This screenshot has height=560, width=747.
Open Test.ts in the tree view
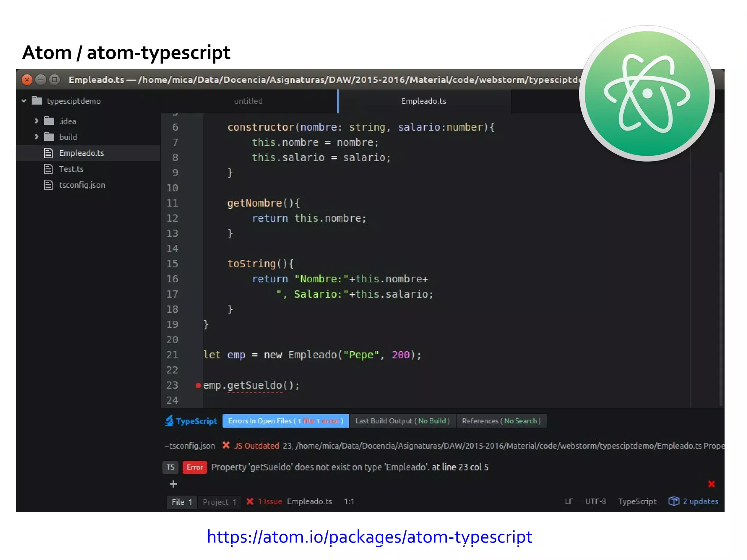click(71, 169)
